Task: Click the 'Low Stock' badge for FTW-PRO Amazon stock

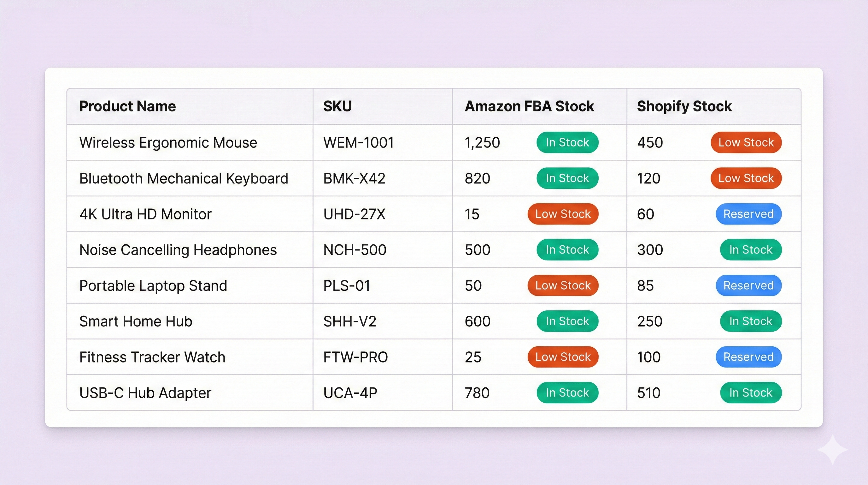Action: tap(563, 357)
